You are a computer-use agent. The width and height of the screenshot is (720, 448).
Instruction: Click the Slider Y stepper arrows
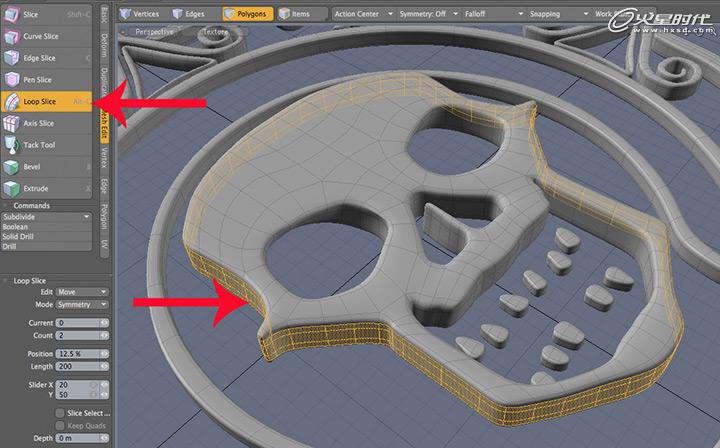click(x=105, y=395)
